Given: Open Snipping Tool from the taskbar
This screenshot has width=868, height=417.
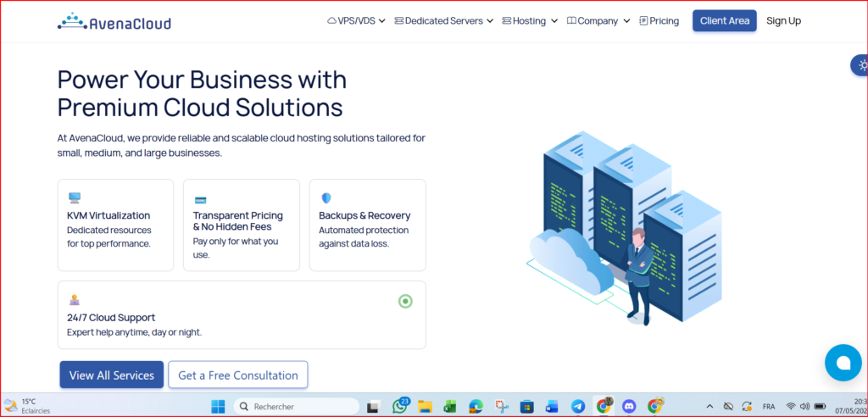Looking at the screenshot, I should (502, 407).
